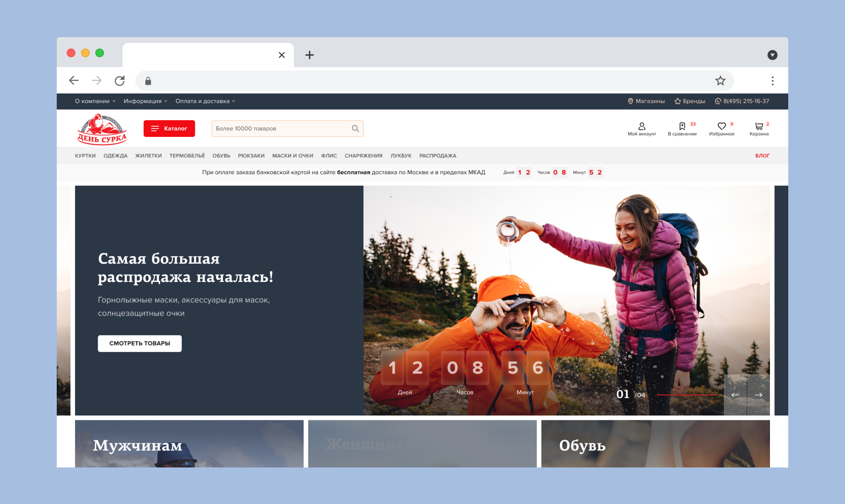Click the free delivery promo text

point(344,172)
